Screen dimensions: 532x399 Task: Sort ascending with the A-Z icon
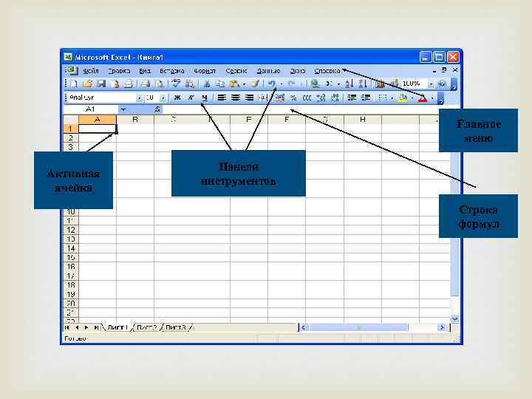(349, 83)
